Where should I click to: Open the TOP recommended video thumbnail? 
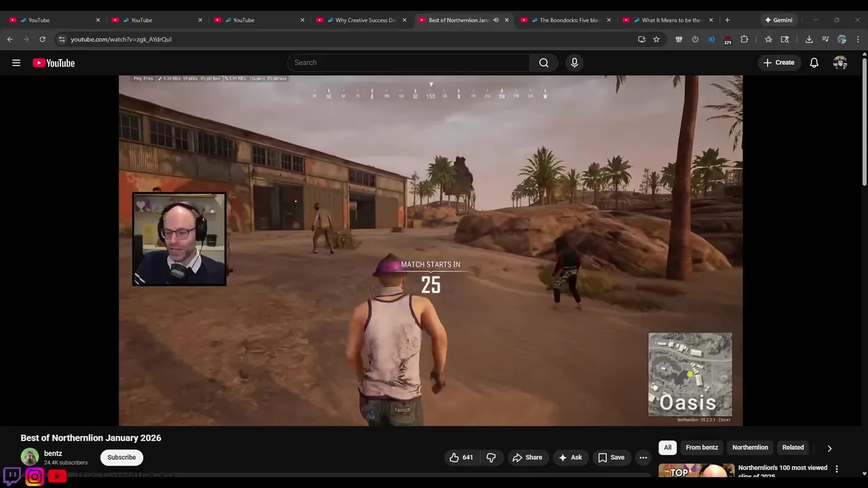[x=696, y=470]
